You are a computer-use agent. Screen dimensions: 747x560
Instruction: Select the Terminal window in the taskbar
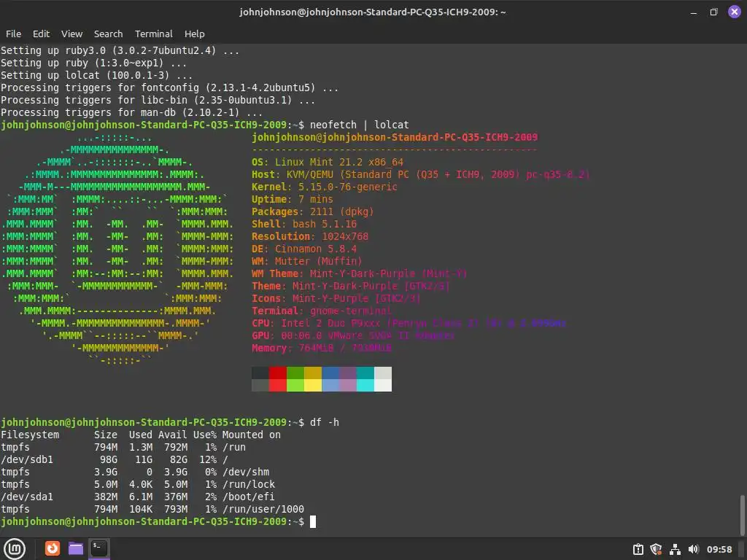click(99, 548)
